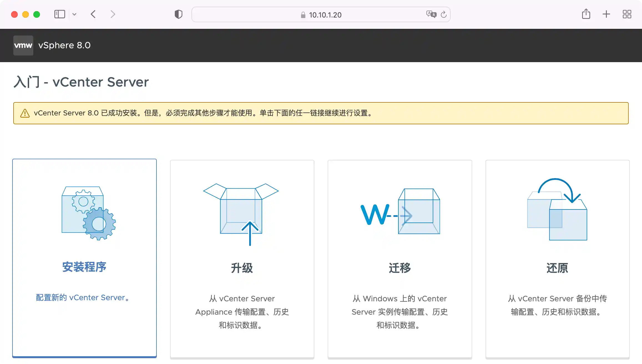
Task: Toggle the Safari sidebar
Action: [x=59, y=14]
